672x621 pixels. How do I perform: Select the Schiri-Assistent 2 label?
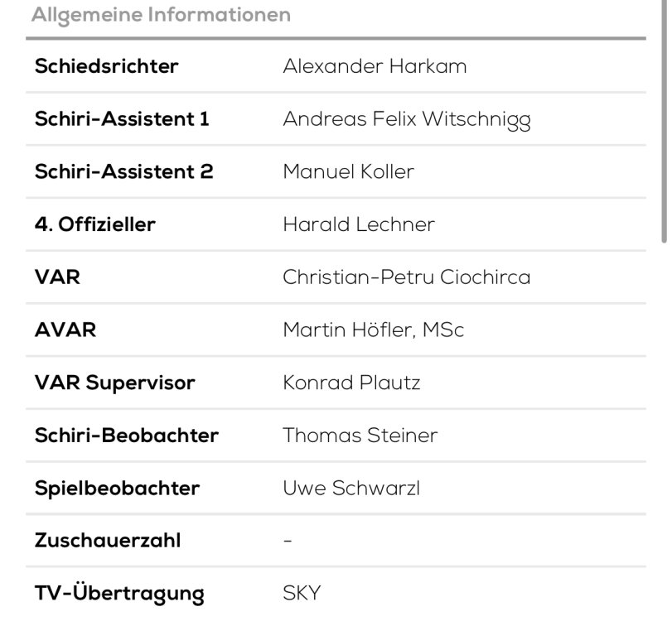(x=123, y=171)
